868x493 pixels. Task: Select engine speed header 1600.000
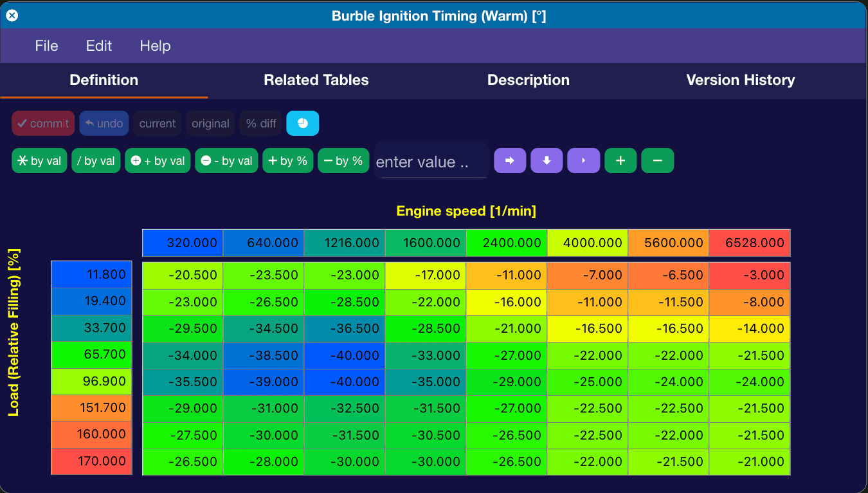point(426,243)
